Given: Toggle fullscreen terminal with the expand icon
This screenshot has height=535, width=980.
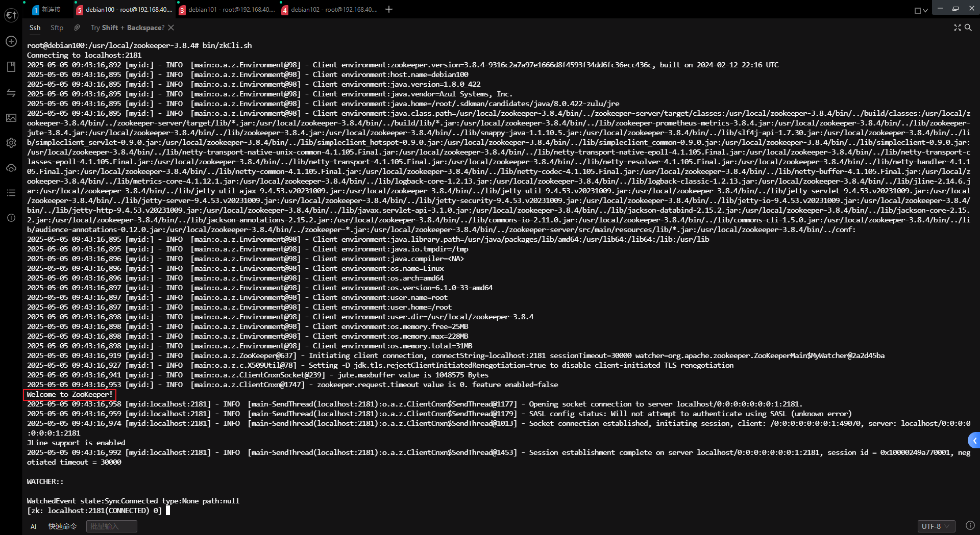Looking at the screenshot, I should click(x=957, y=28).
